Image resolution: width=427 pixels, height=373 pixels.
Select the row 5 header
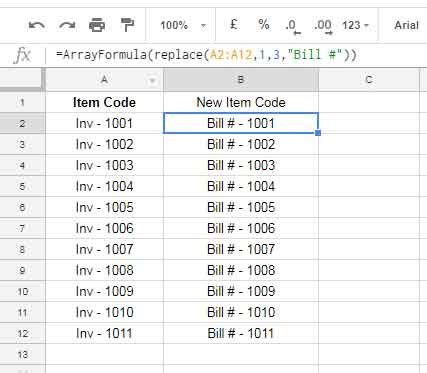(x=22, y=186)
